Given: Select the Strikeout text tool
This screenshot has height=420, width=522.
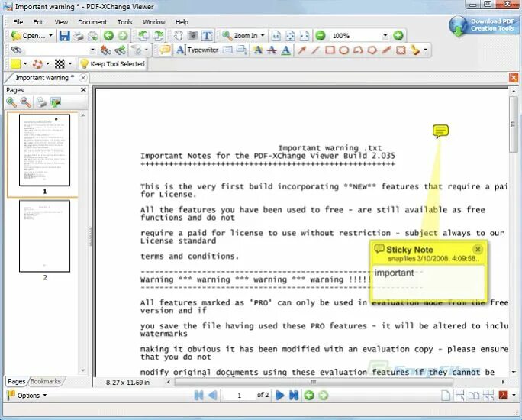Looking at the screenshot, I should click(272, 50).
